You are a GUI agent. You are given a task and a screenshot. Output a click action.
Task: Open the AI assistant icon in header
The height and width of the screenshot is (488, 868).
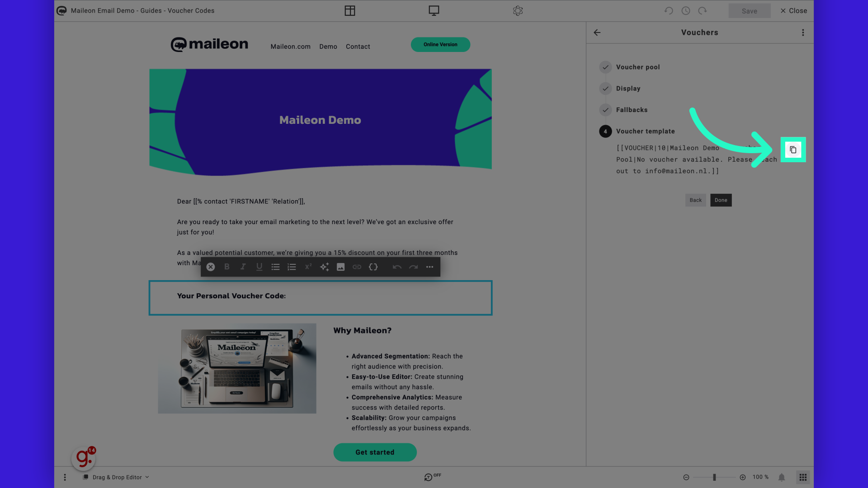tap(518, 11)
